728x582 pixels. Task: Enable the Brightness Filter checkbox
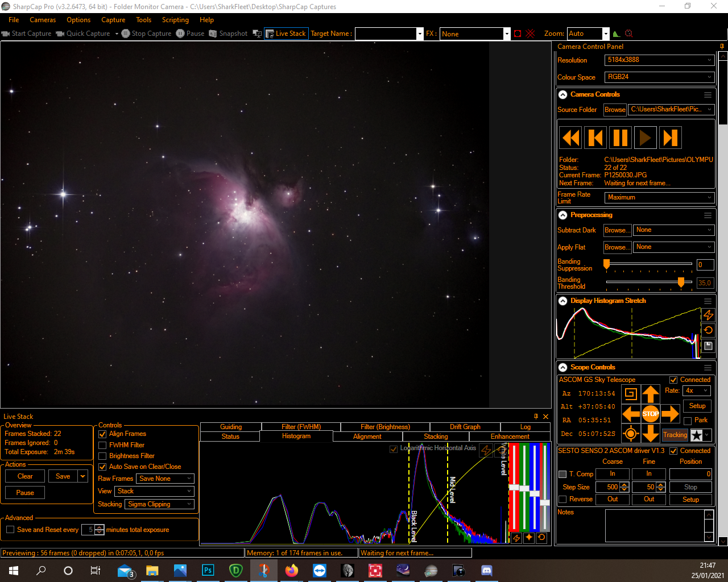coord(103,456)
